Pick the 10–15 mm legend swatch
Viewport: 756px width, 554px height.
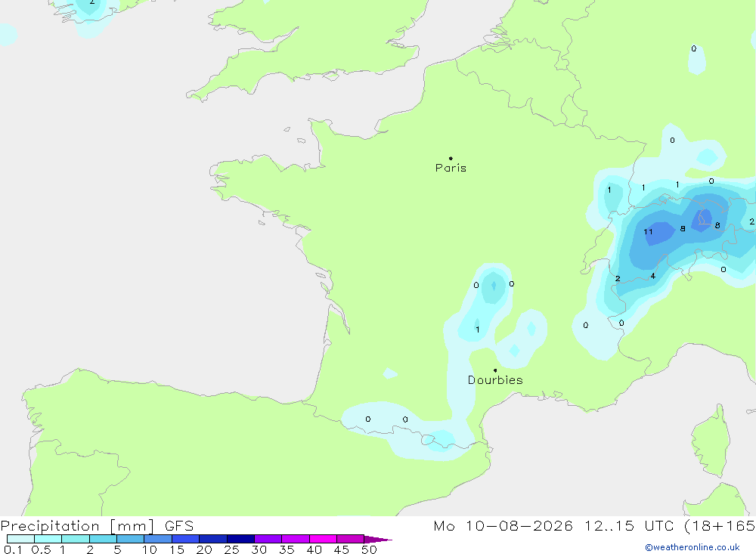click(158, 539)
